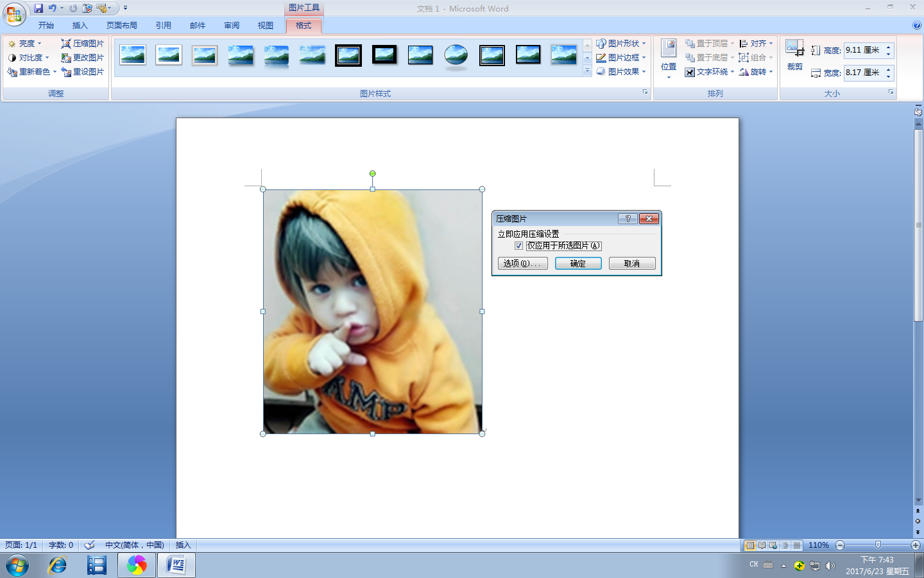Viewport: 924px width, 578px height.
Task: Cancel the dialog with 取消 button
Action: (x=632, y=263)
